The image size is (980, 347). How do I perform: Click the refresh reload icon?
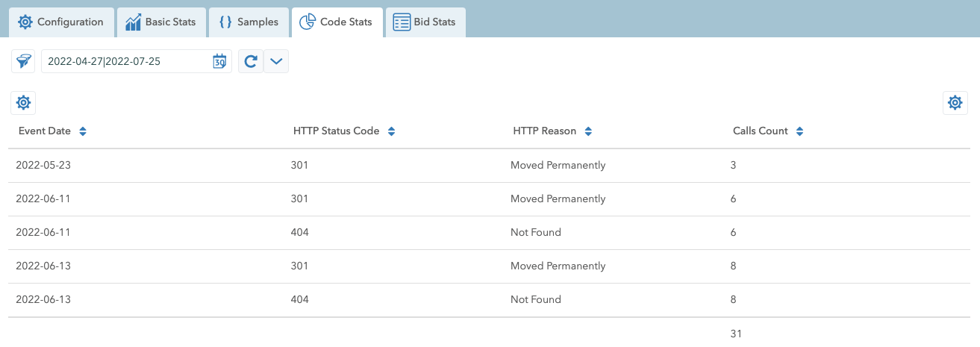click(x=251, y=61)
